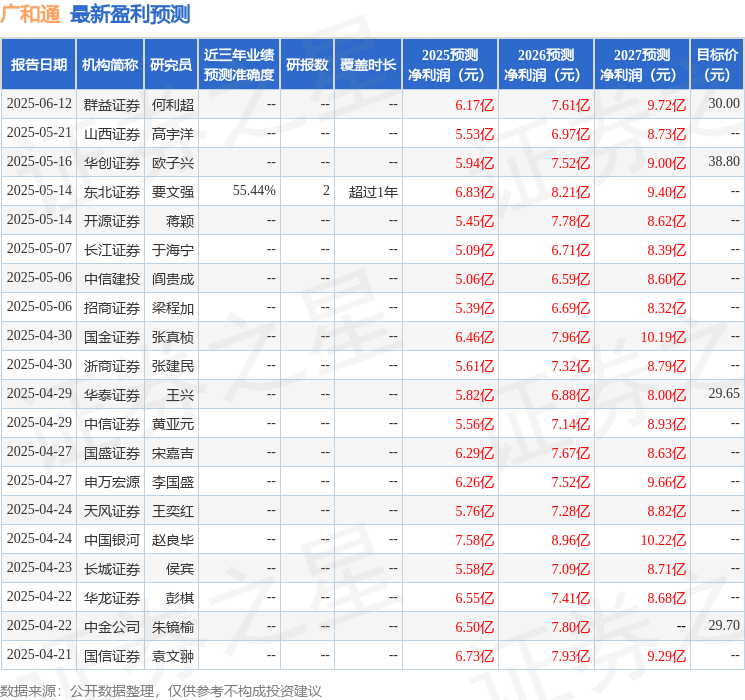Select the 华龙证券 institution cell
The width and height of the screenshot is (745, 700).
(x=112, y=597)
